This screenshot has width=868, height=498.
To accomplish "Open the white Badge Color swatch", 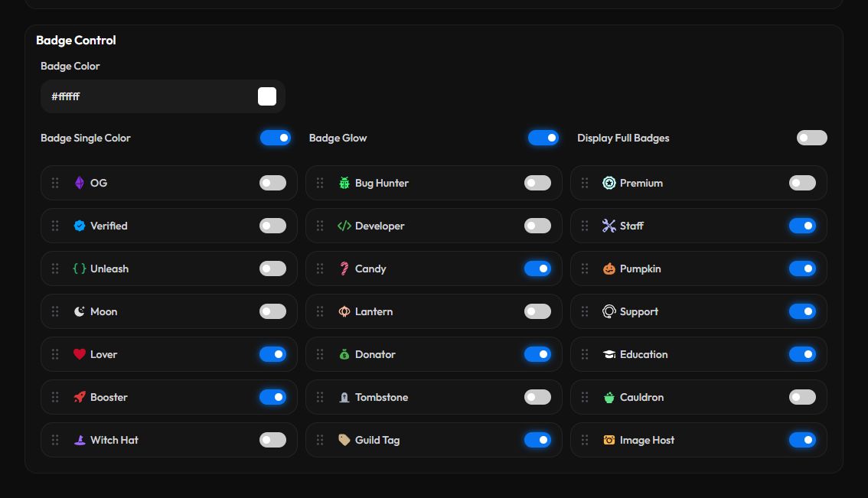I will coord(267,96).
